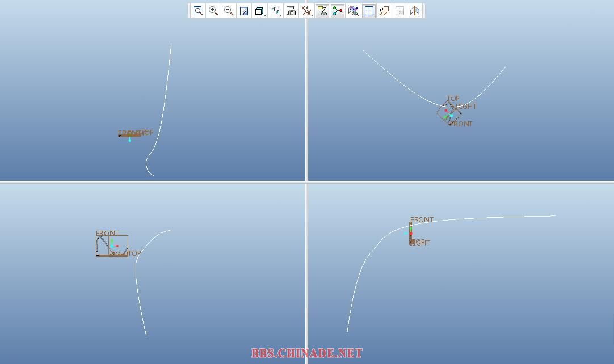Screen dimensions: 614x364
Task: Open the View Manager camera icon
Action: (x=291, y=11)
